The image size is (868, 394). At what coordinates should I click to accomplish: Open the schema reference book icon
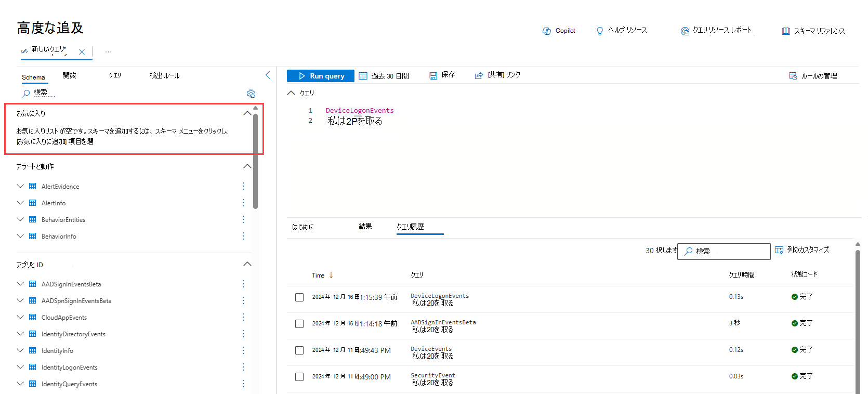786,31
